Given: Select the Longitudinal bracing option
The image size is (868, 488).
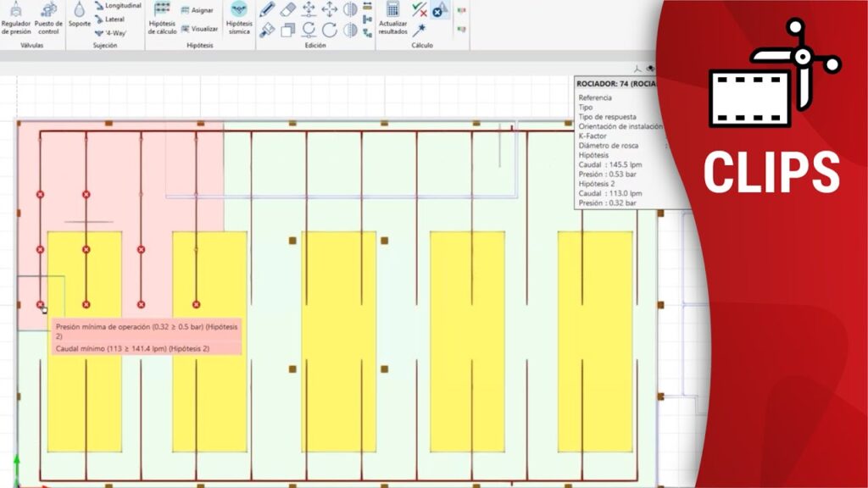Looking at the screenshot, I should tap(118, 6).
